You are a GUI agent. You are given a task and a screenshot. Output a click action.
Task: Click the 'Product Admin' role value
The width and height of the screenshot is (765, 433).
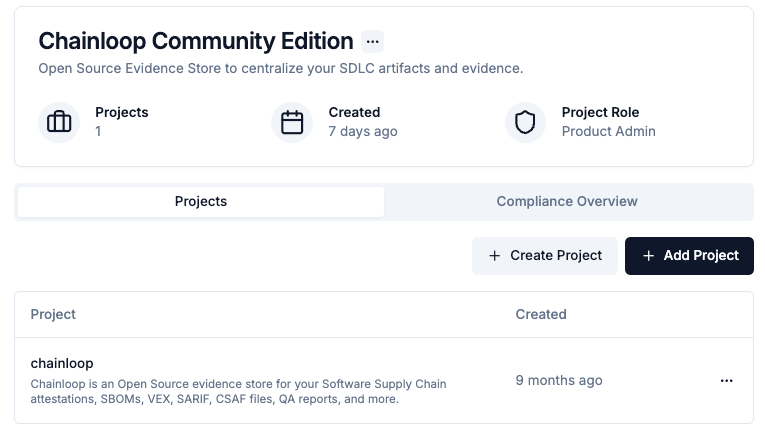coord(608,131)
